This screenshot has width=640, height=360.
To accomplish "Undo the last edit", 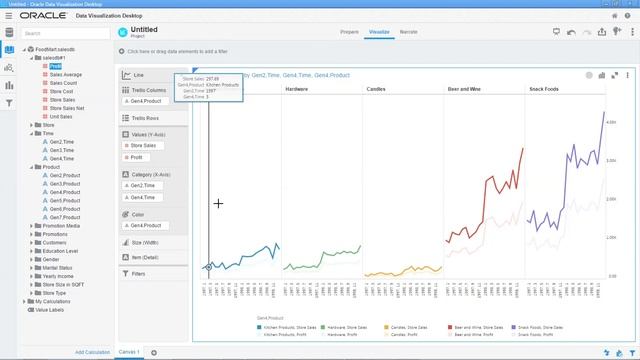I will coord(571,32).
